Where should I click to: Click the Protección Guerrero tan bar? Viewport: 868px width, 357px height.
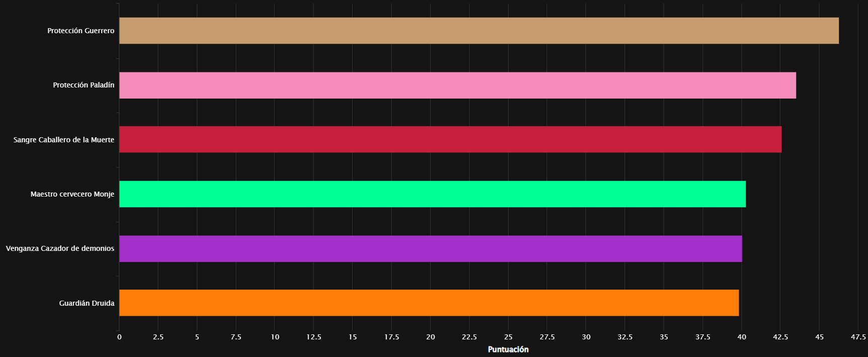(479, 31)
